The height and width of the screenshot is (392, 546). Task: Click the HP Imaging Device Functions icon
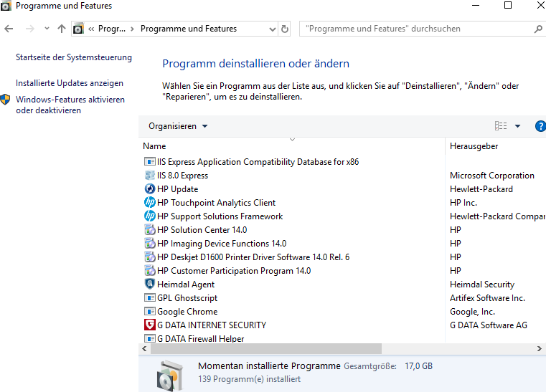pos(150,243)
